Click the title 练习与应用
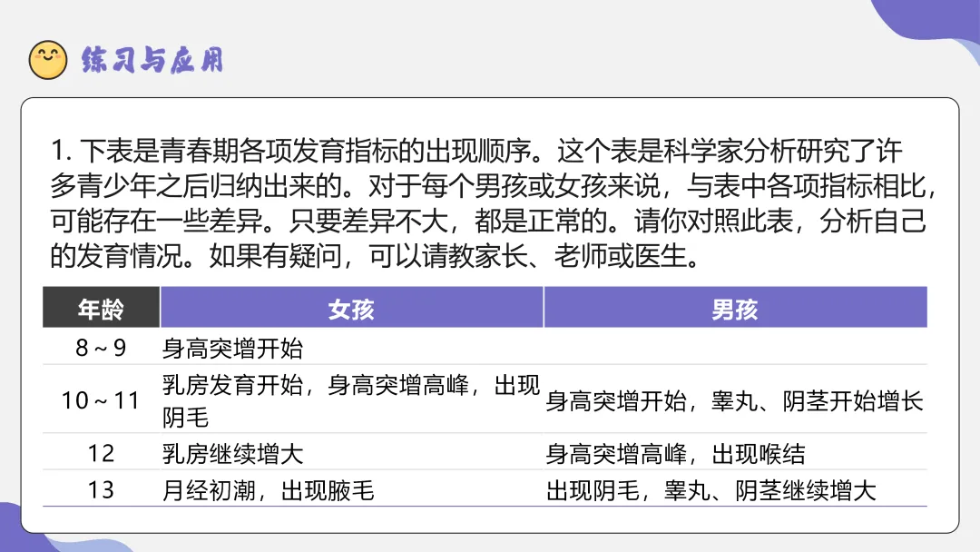The height and width of the screenshot is (552, 980). (x=152, y=60)
